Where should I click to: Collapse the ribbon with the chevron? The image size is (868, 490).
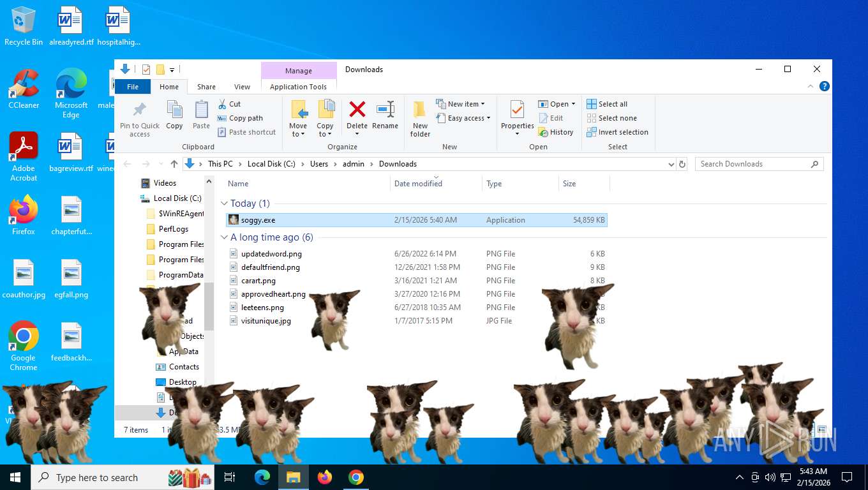click(x=811, y=86)
